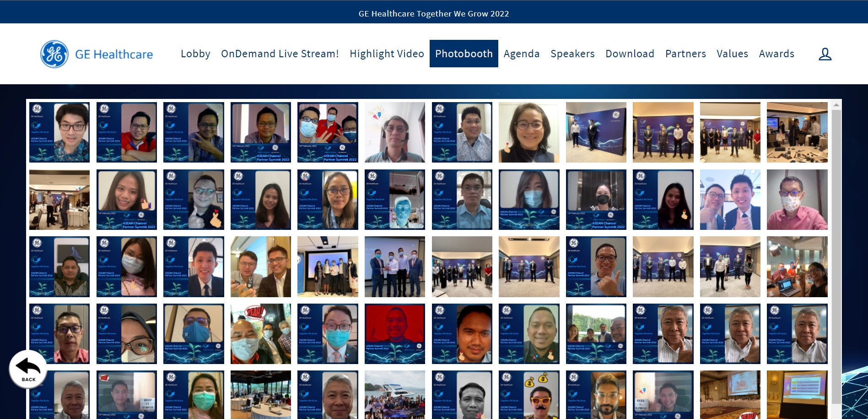The image size is (868, 419).
Task: Navigate to Partners page
Action: 685,54
